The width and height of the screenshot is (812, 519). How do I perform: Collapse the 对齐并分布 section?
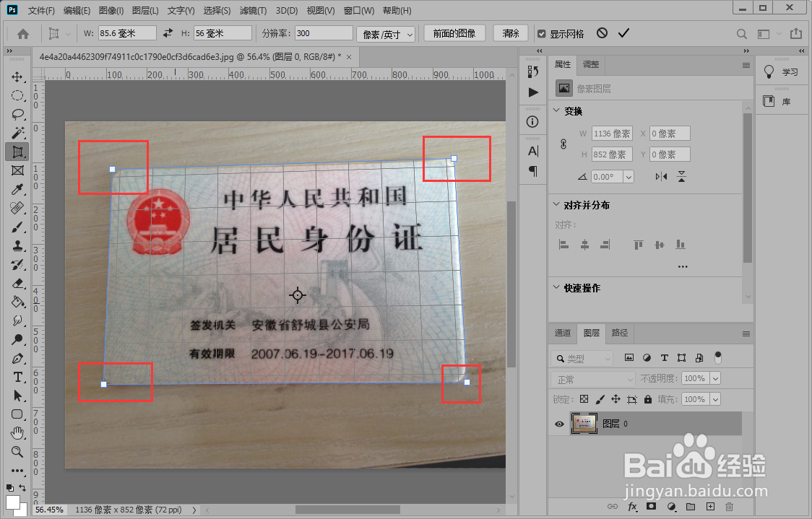point(556,204)
